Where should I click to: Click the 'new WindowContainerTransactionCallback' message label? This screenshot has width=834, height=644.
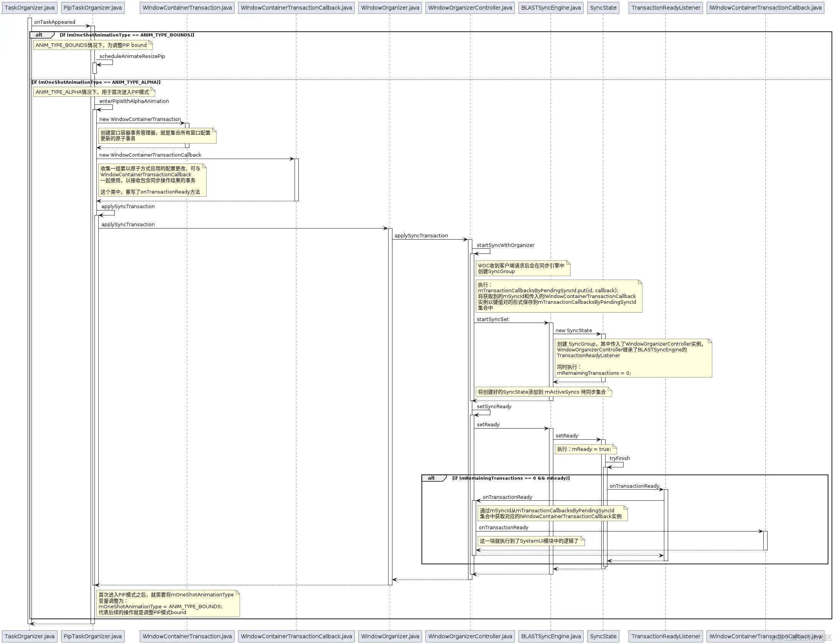click(150, 155)
